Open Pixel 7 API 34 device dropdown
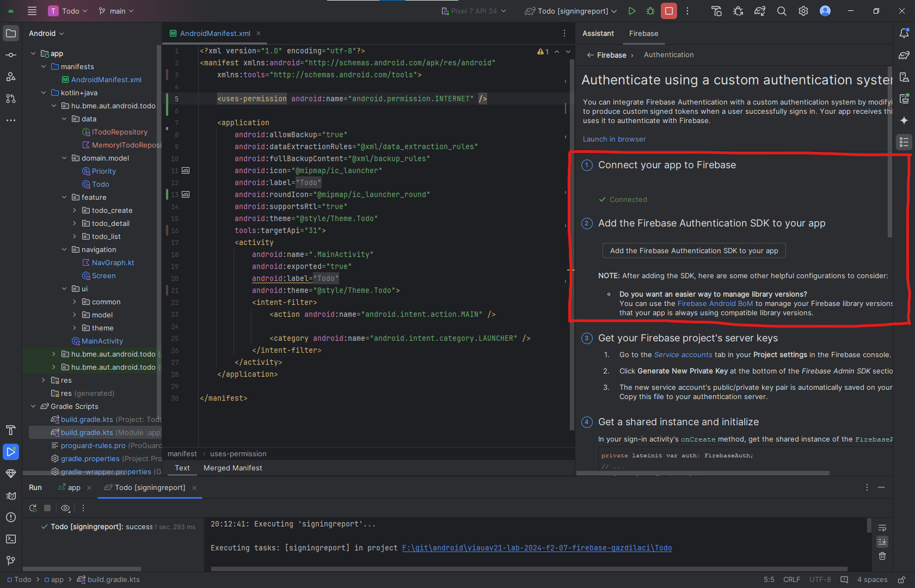This screenshot has width=915, height=588. pos(474,11)
